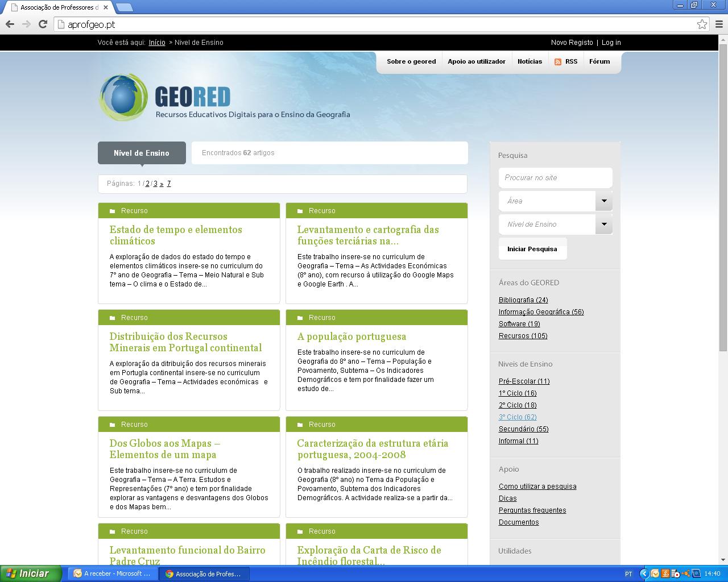This screenshot has height=582, width=728.
Task: Go to results page 3
Action: point(155,184)
